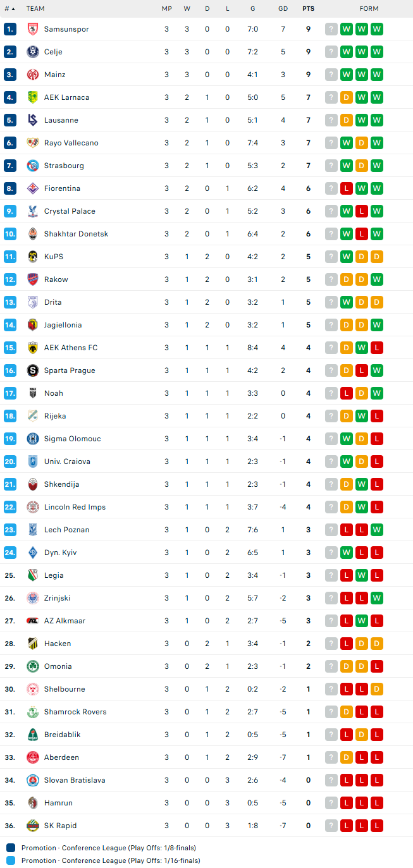Click the AZ Alkmaar team logo
The width and height of the screenshot is (413, 868).
pos(33,621)
